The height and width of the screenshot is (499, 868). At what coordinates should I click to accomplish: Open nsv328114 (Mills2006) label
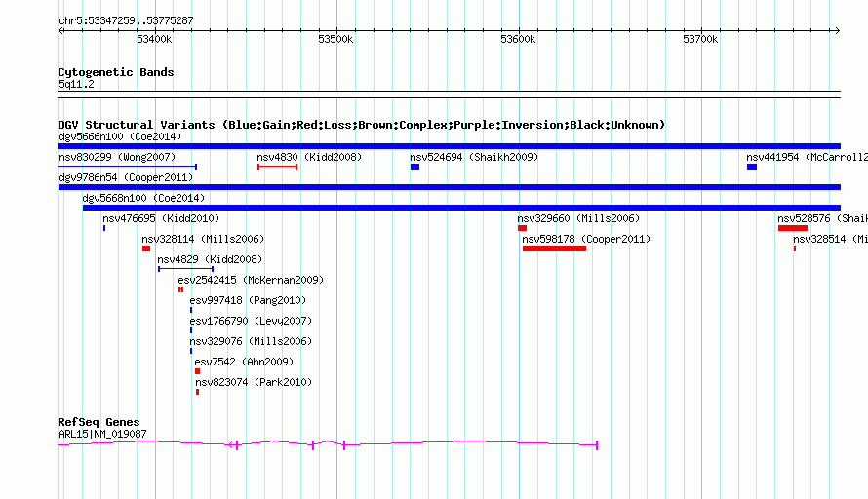pyautogui.click(x=203, y=239)
